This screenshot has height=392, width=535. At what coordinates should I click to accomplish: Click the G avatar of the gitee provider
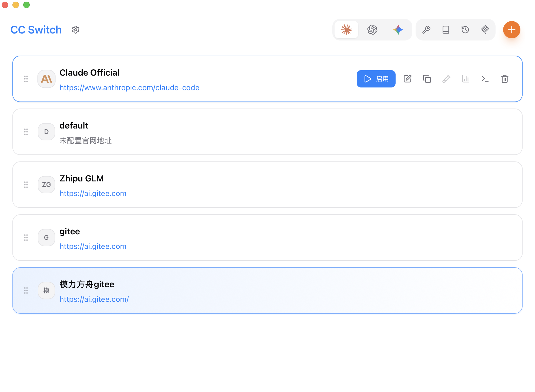click(x=46, y=238)
